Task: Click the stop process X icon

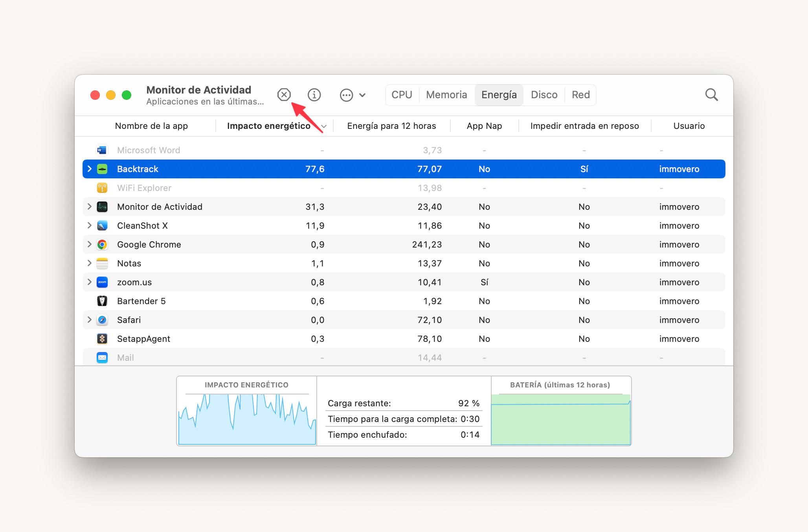Action: 284,95
